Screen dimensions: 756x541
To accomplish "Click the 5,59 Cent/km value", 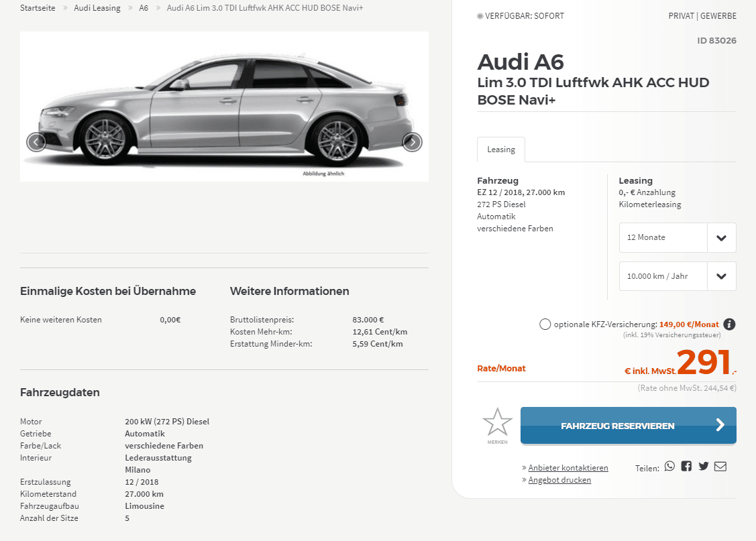I will point(378,343).
